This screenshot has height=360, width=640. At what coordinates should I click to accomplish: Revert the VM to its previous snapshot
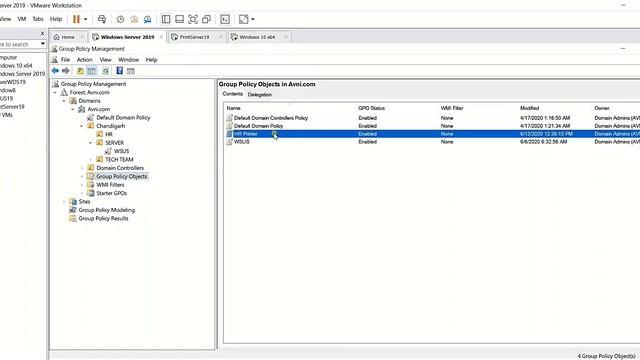(134, 19)
